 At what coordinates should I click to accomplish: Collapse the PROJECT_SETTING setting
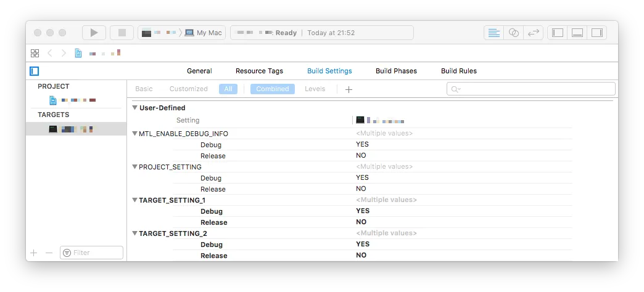(x=134, y=167)
